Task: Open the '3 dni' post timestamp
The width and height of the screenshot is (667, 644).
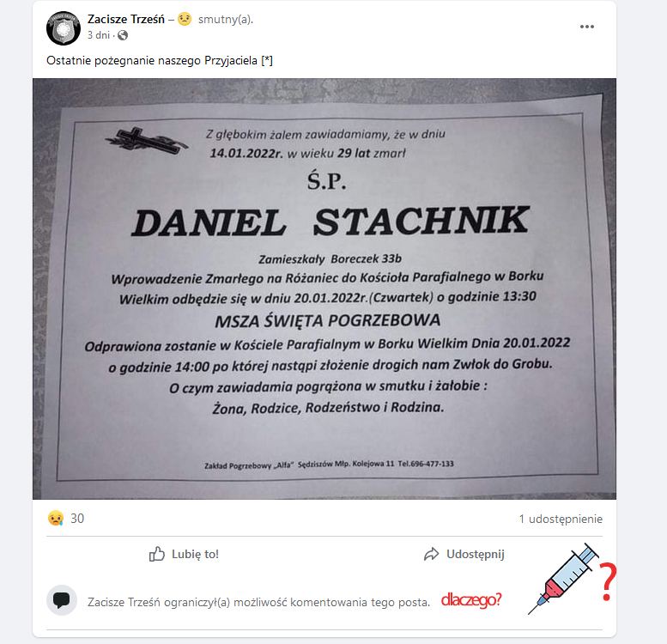Action: coord(98,35)
